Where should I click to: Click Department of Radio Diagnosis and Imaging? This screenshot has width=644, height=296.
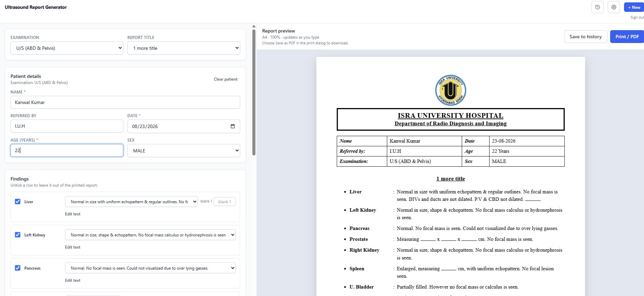(x=451, y=124)
